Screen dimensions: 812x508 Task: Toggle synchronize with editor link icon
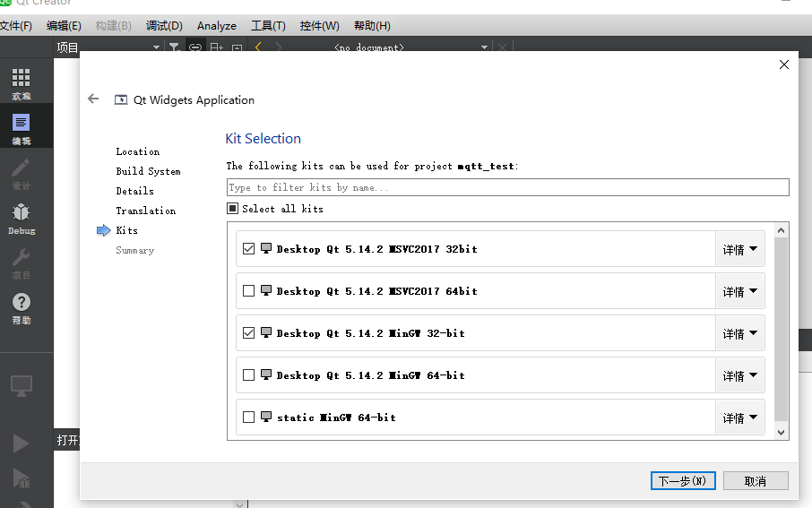tap(195, 47)
